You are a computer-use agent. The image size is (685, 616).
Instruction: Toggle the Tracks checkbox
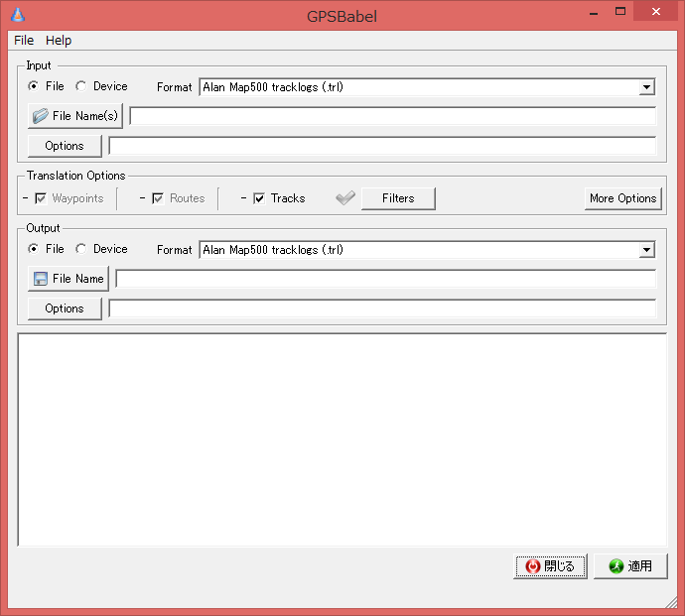(x=259, y=198)
